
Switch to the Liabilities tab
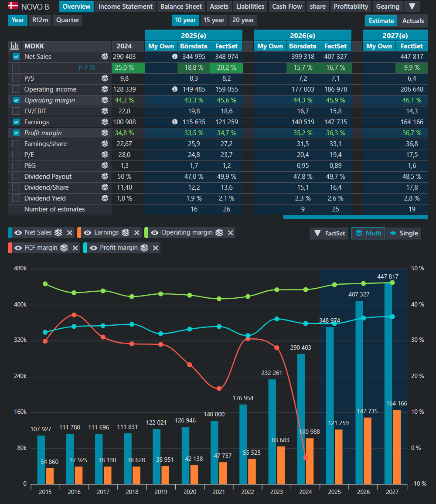tap(250, 7)
